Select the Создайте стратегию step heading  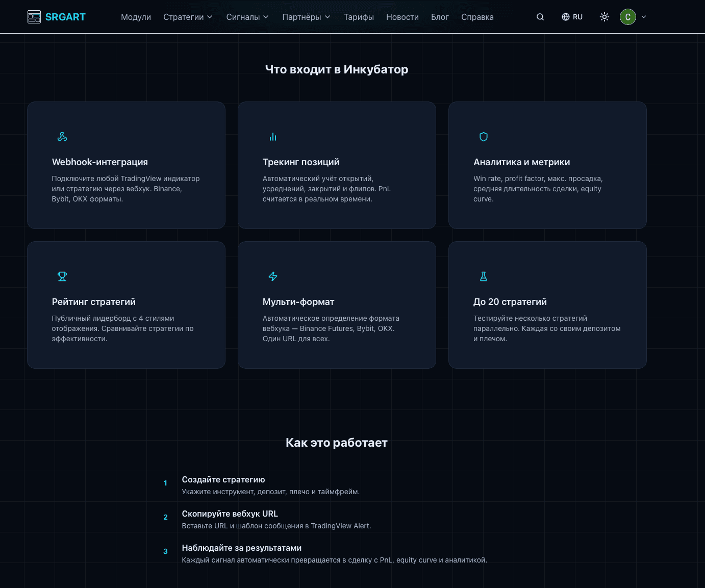[x=223, y=479]
